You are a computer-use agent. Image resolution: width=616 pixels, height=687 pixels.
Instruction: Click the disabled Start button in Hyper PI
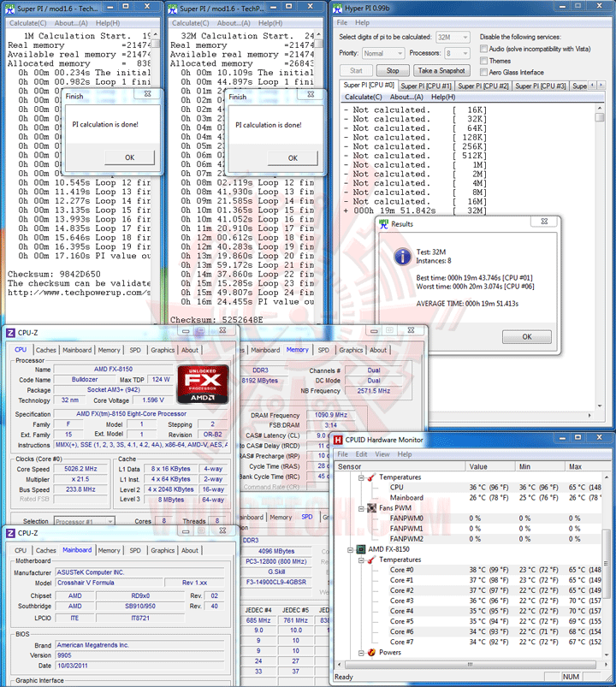pyautogui.click(x=356, y=70)
